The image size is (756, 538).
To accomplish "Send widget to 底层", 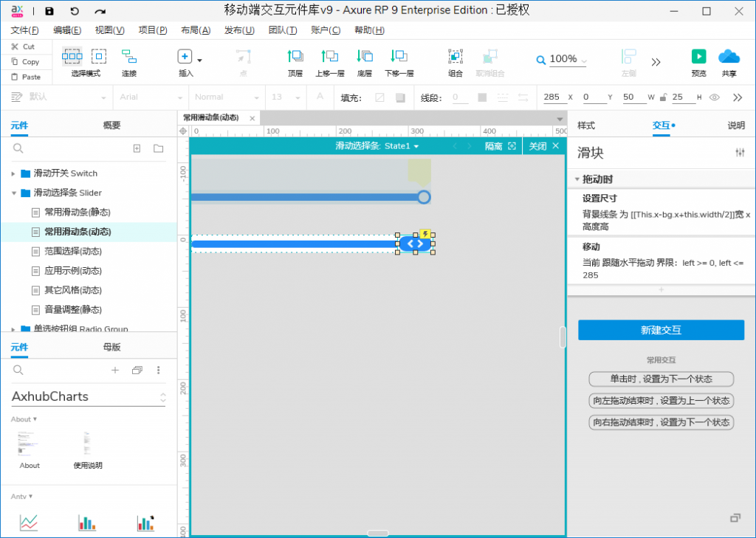I will click(x=365, y=63).
